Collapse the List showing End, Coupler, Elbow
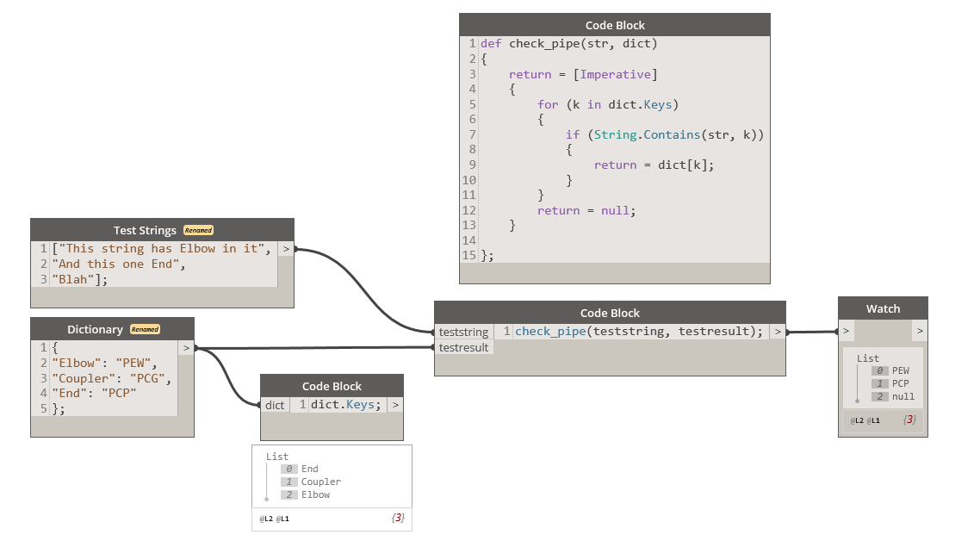The image size is (980, 541). (277, 457)
